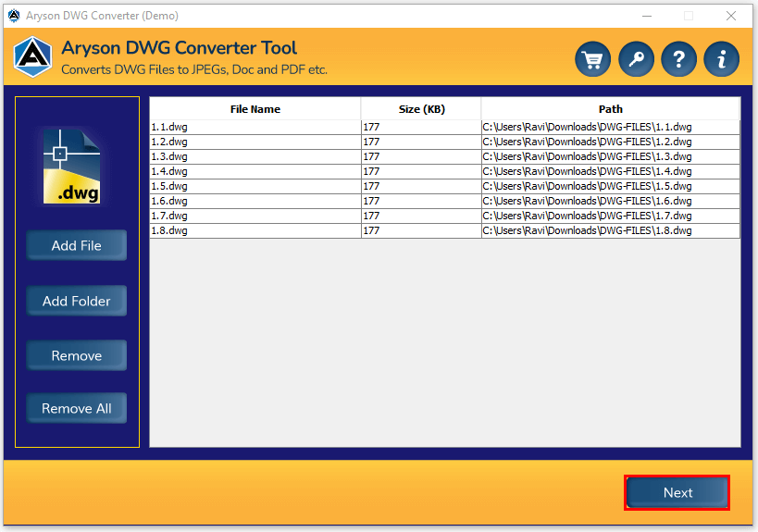Image resolution: width=758 pixels, height=532 pixels.
Task: Select the 1.1.dwg file row
Action: (445, 127)
